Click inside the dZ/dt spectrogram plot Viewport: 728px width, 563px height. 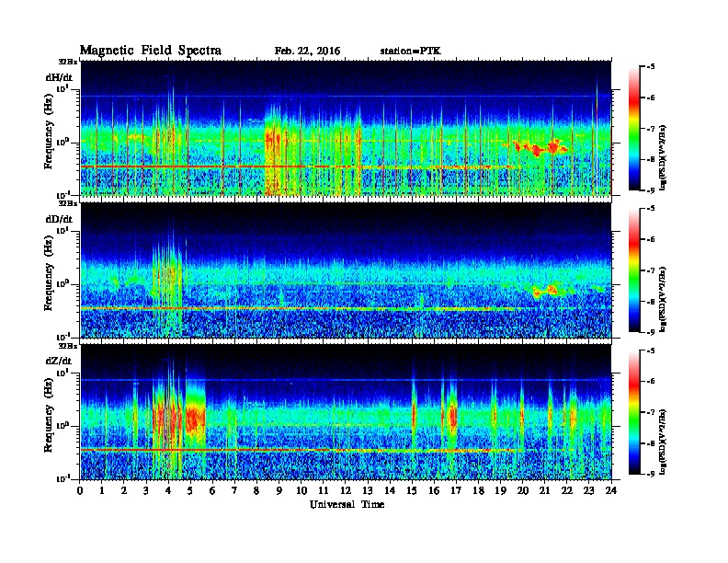pyautogui.click(x=346, y=412)
